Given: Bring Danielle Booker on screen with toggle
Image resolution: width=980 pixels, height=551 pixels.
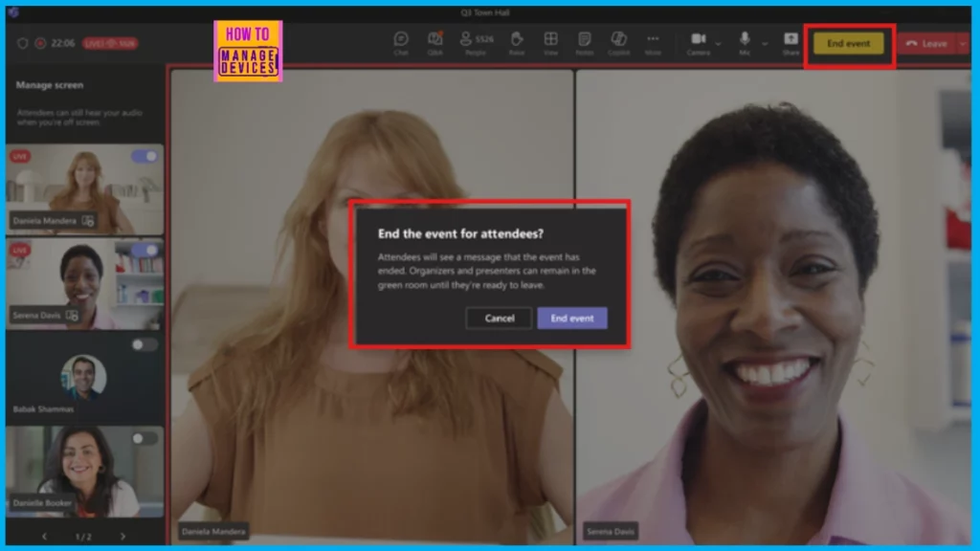Looking at the screenshot, I should [145, 438].
